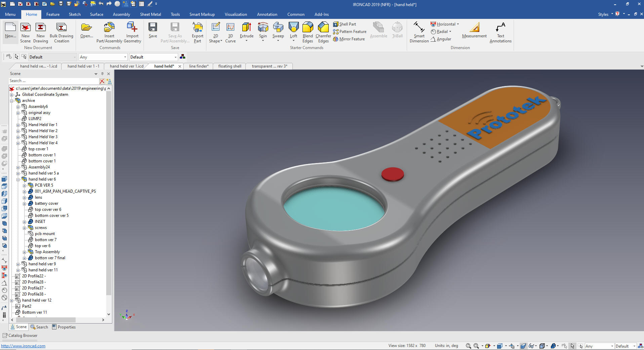The width and height of the screenshot is (644, 350).
Task: Switch to the floating shell document tab
Action: pyautogui.click(x=230, y=66)
